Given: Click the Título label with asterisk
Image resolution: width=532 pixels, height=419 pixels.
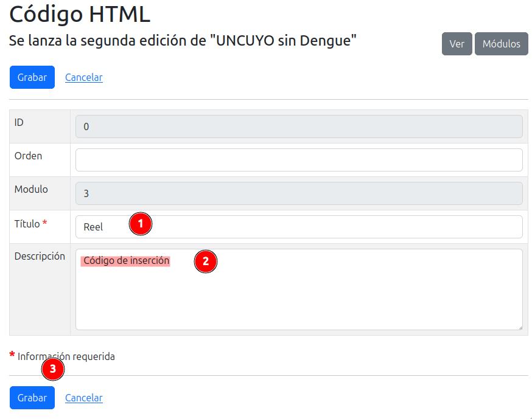Looking at the screenshot, I should 30,224.
